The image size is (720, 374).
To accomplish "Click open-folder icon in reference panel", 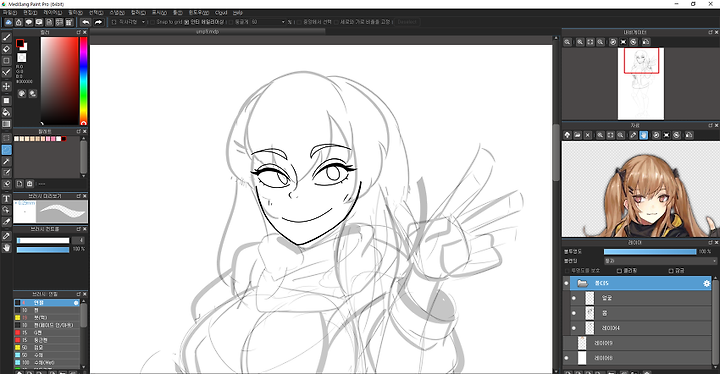I will pyautogui.click(x=578, y=135).
